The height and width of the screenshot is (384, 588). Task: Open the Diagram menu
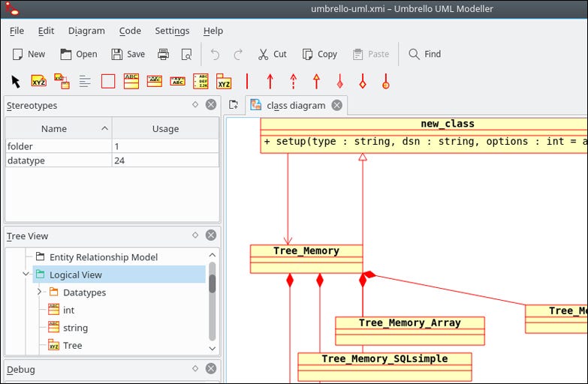(x=86, y=31)
